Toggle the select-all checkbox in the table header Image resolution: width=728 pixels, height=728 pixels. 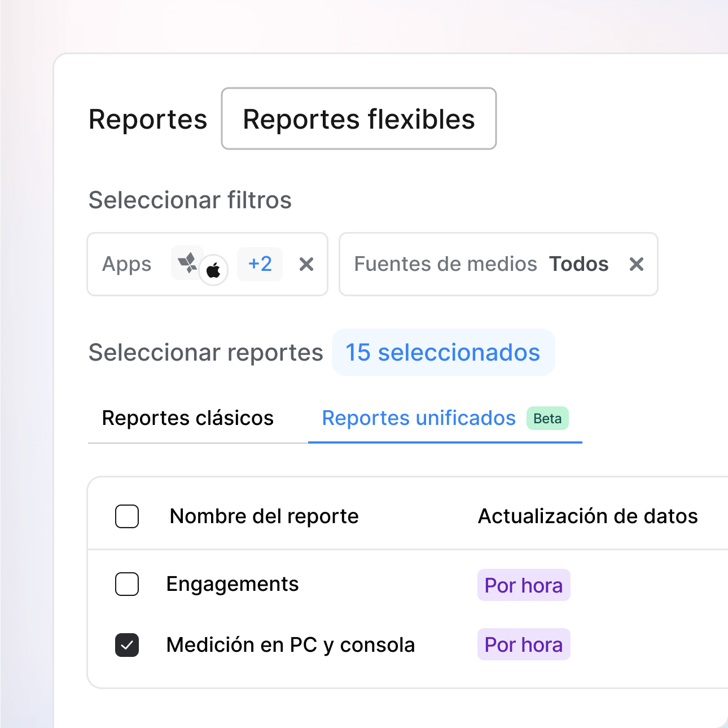[127, 516]
